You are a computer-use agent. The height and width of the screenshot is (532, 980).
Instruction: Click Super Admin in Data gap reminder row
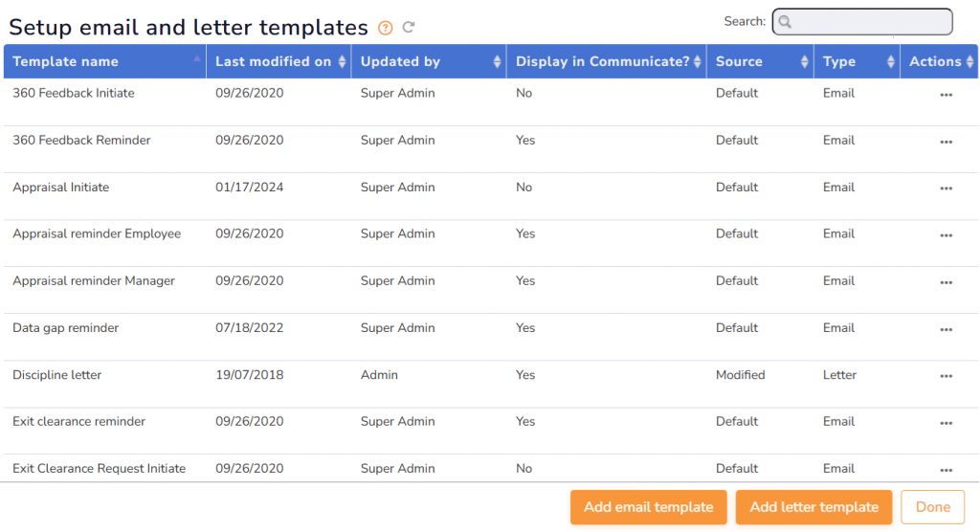[397, 327]
